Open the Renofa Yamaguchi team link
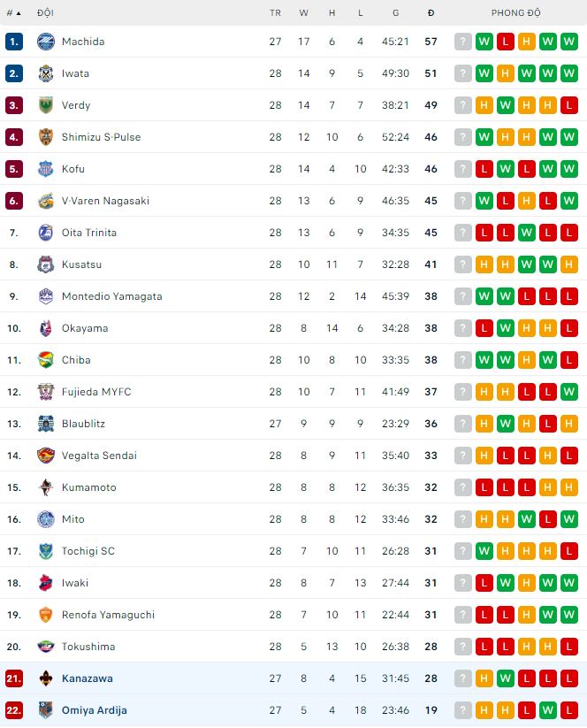This screenshot has width=587, height=728. [x=108, y=615]
